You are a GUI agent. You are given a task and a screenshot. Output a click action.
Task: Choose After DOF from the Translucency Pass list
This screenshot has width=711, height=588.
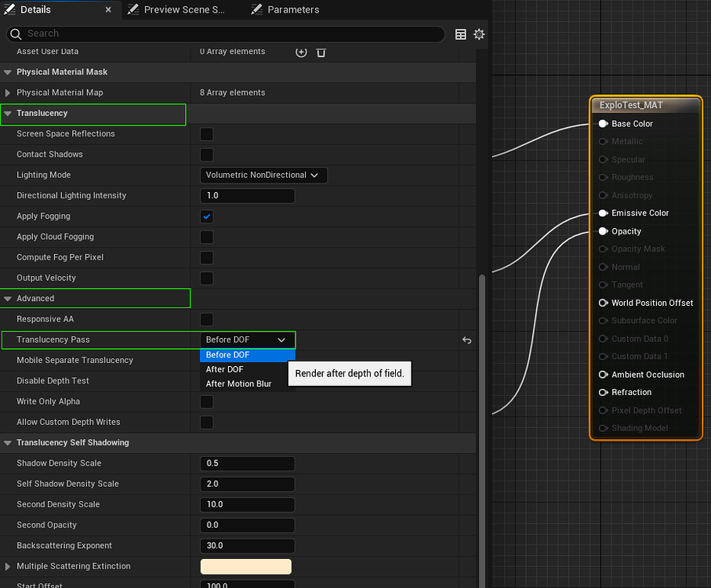point(224,369)
